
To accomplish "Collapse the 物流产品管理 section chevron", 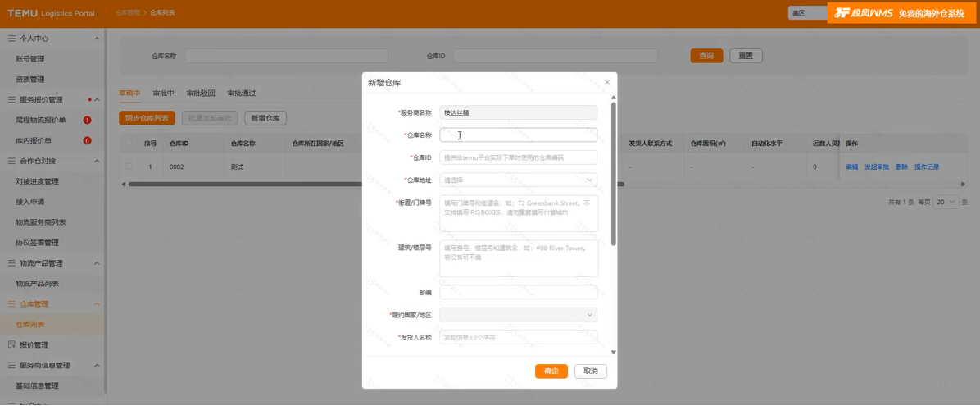I will coord(97,262).
